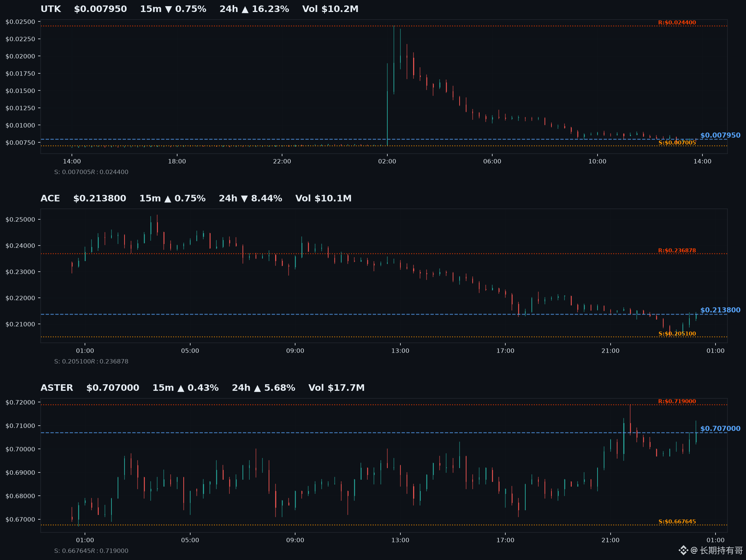Click 17:00 on the ACE time axis
Image resolution: width=746 pixels, height=560 pixels.
tap(505, 351)
